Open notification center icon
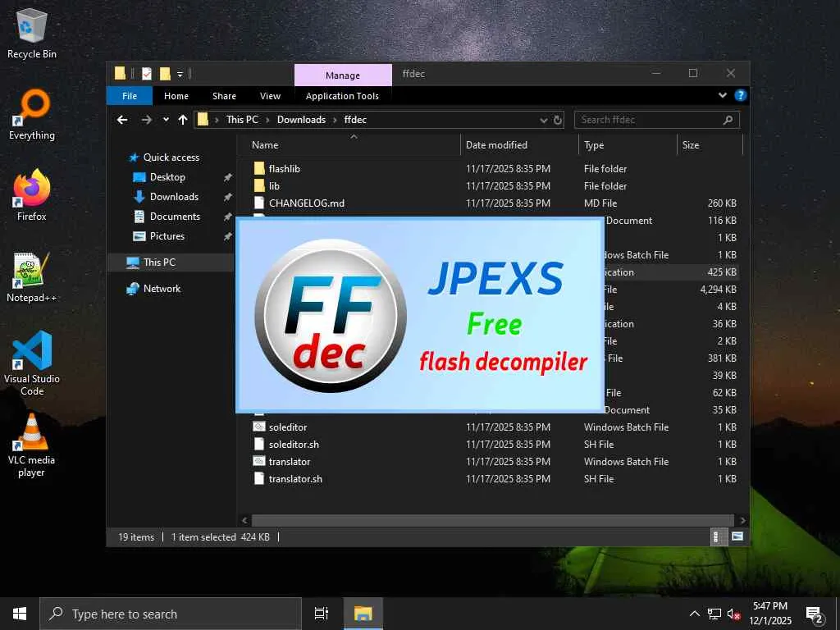 815,614
